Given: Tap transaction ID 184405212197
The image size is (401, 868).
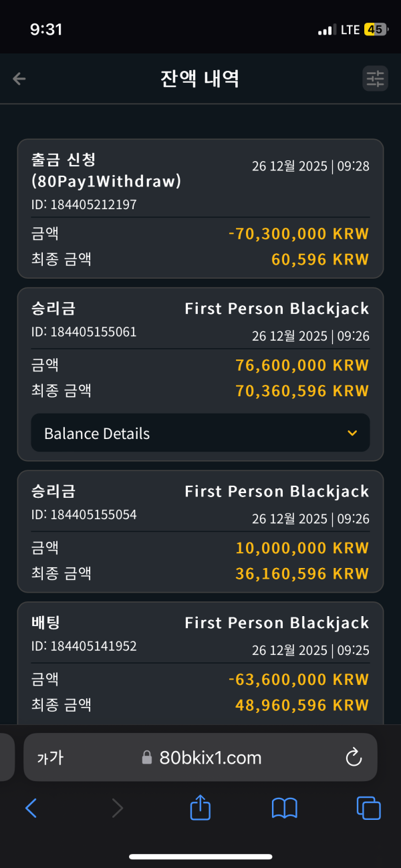Looking at the screenshot, I should click(84, 204).
